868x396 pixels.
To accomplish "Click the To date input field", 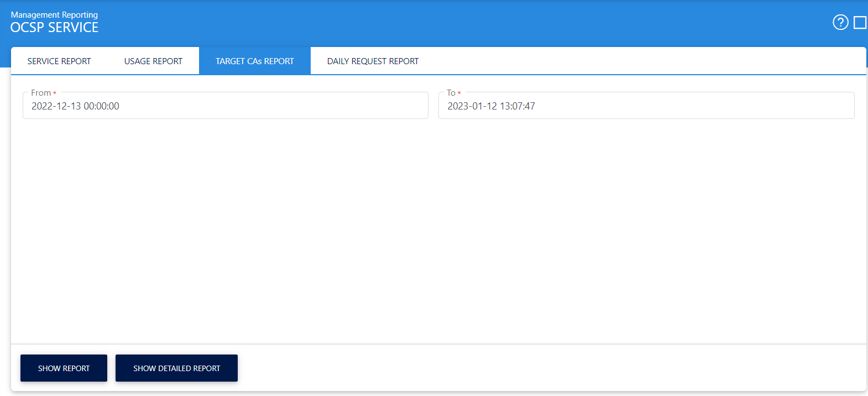I will [x=691, y=106].
